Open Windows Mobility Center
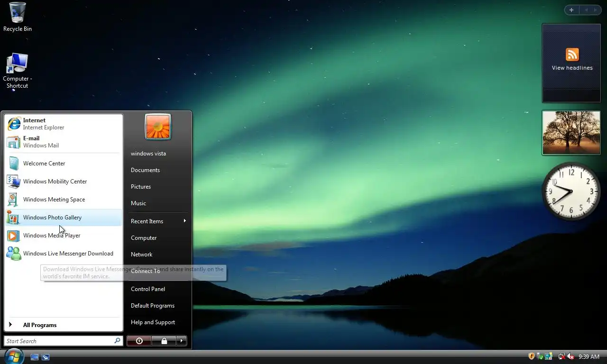 click(64, 182)
